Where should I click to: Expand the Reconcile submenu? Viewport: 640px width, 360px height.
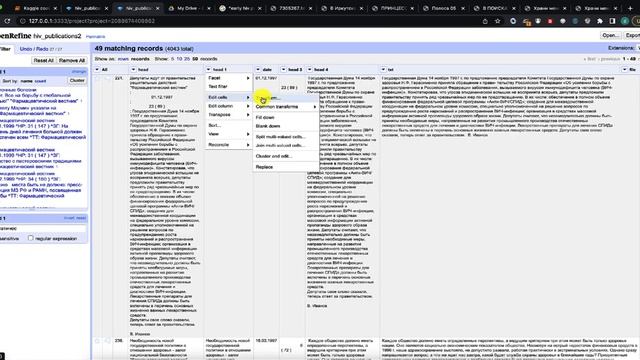(229, 145)
